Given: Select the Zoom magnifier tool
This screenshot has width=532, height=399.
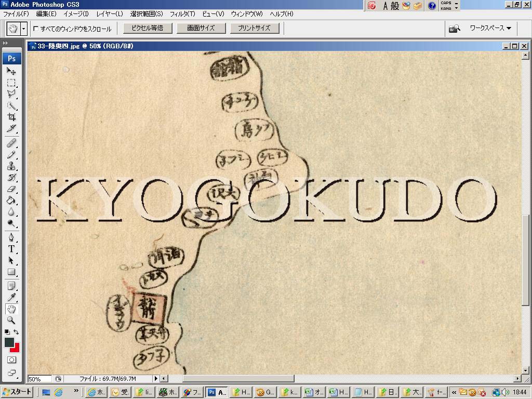Looking at the screenshot, I should 11,321.
